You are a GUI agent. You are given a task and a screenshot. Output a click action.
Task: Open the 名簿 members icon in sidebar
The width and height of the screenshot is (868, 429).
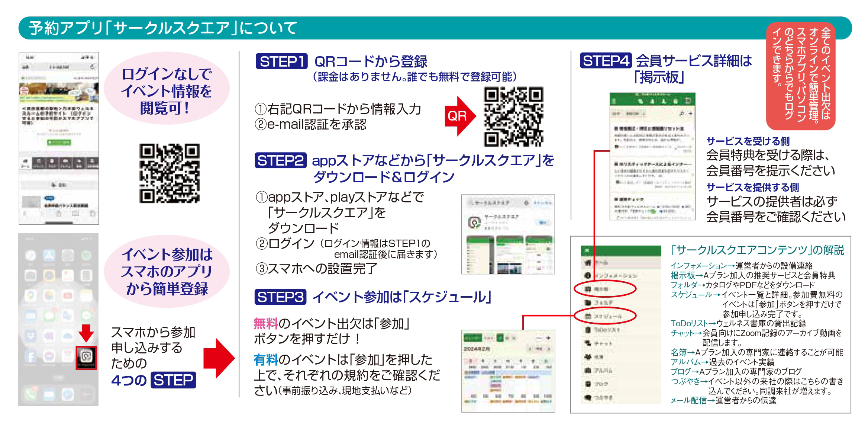point(588,357)
